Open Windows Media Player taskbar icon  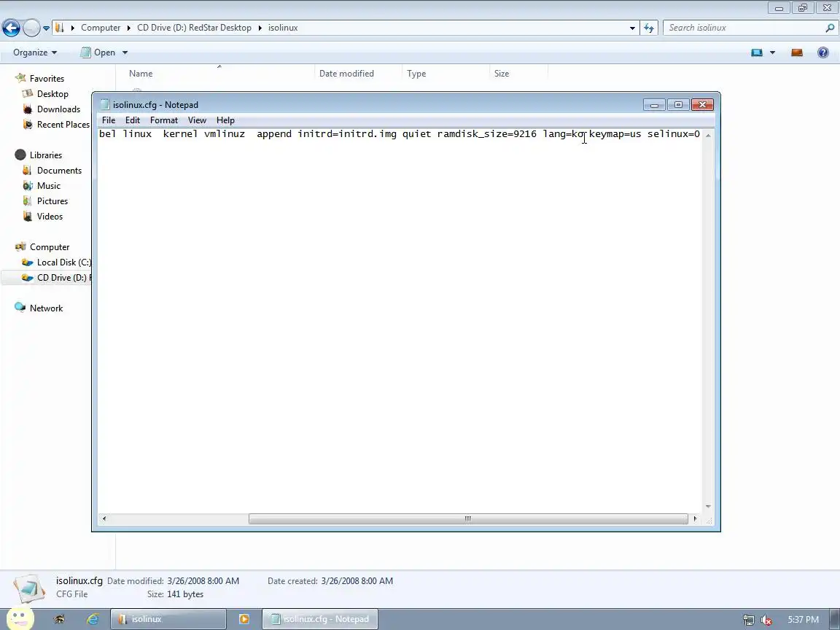pos(244,619)
